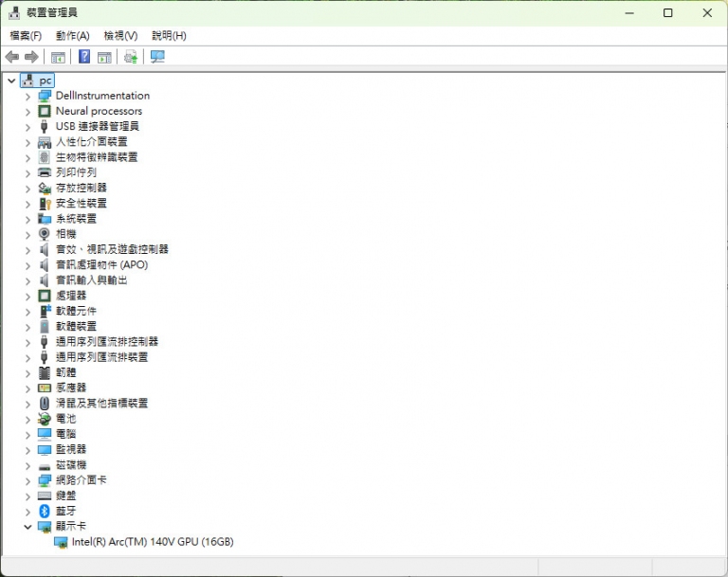Select the 感應器 row
Image resolution: width=728 pixels, height=577 pixels.
pos(71,388)
